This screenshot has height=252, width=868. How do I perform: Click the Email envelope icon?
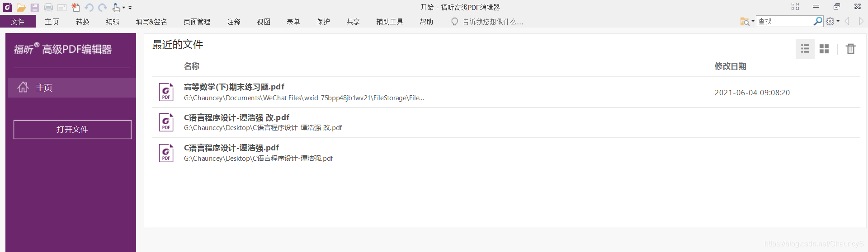point(62,8)
